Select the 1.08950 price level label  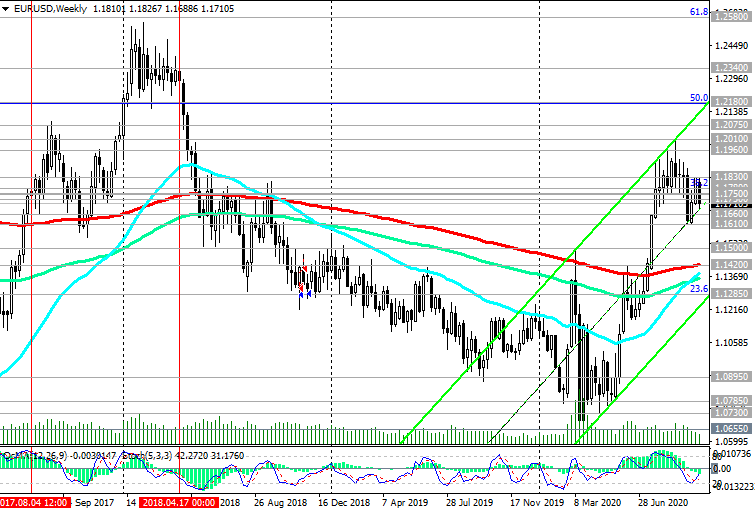(732, 377)
